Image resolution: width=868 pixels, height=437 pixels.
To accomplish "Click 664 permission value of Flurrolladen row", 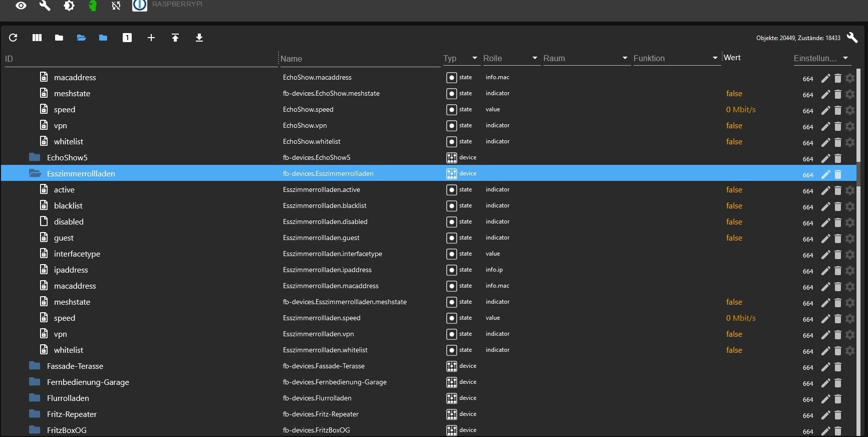I will pyautogui.click(x=808, y=399).
